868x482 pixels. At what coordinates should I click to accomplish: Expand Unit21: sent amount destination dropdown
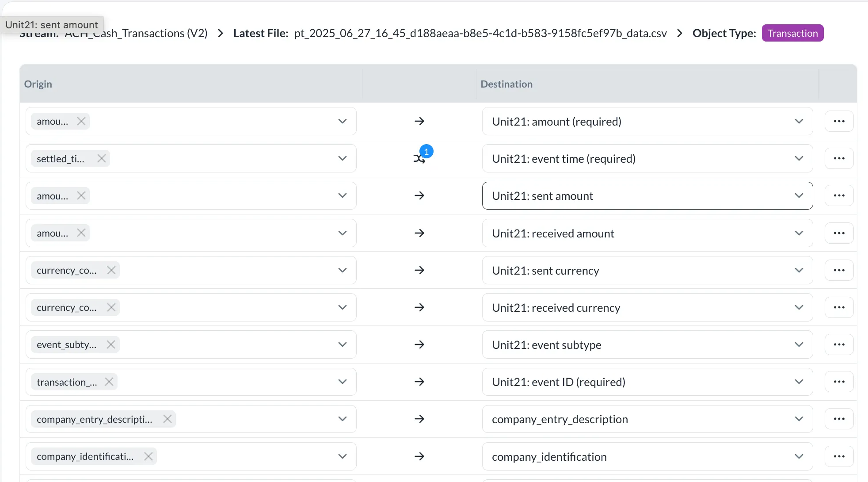pos(799,195)
